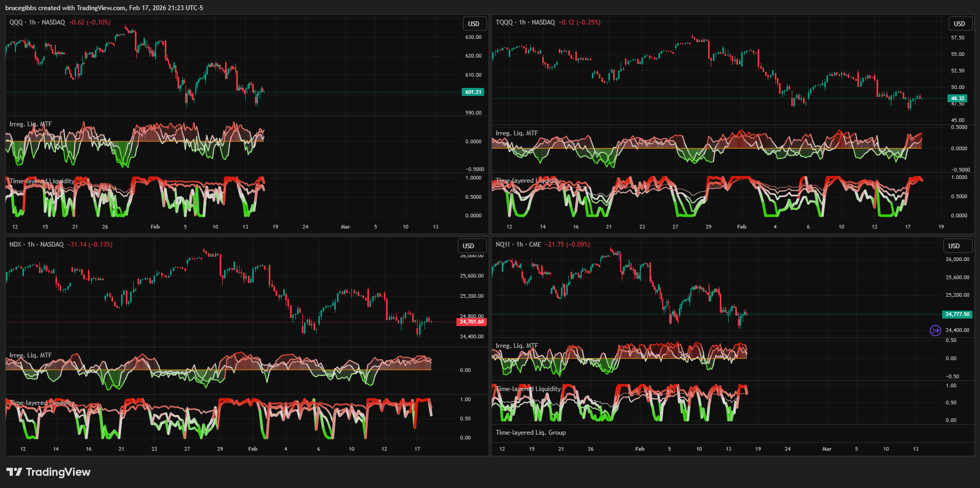Open the USD currency selector on NQ1! chart

(x=954, y=246)
